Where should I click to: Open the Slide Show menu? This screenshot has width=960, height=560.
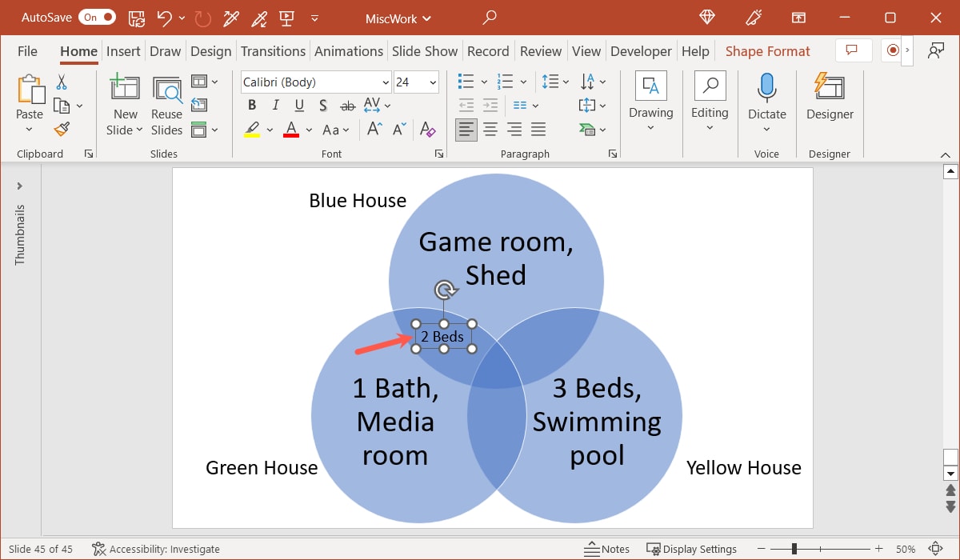425,50
